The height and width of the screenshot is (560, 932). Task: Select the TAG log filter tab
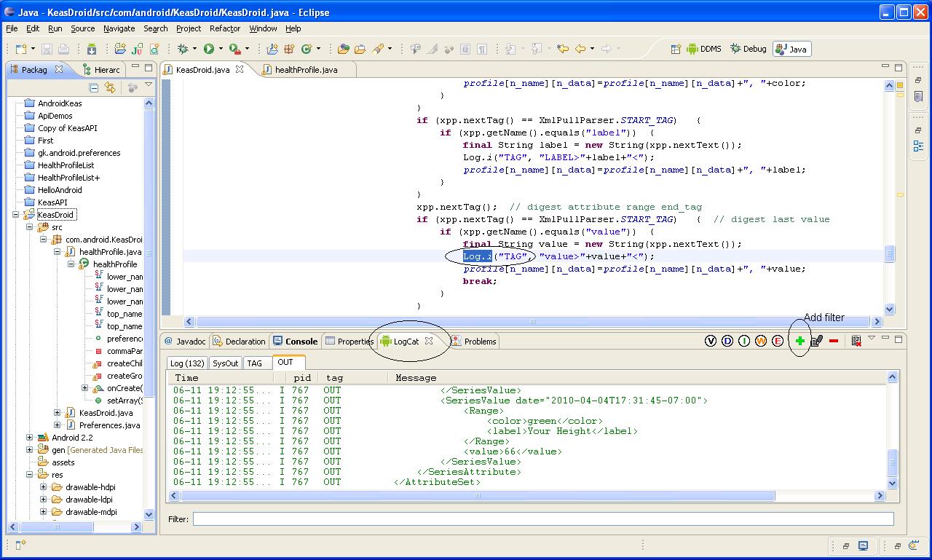click(255, 363)
